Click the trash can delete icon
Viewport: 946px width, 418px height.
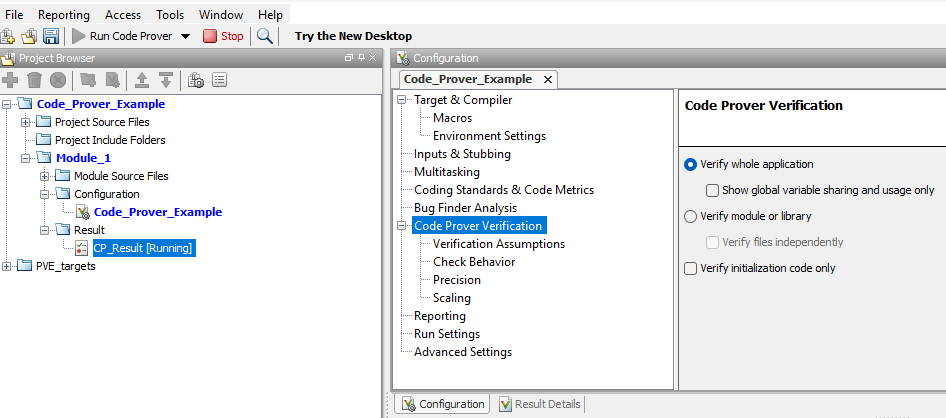click(x=34, y=80)
